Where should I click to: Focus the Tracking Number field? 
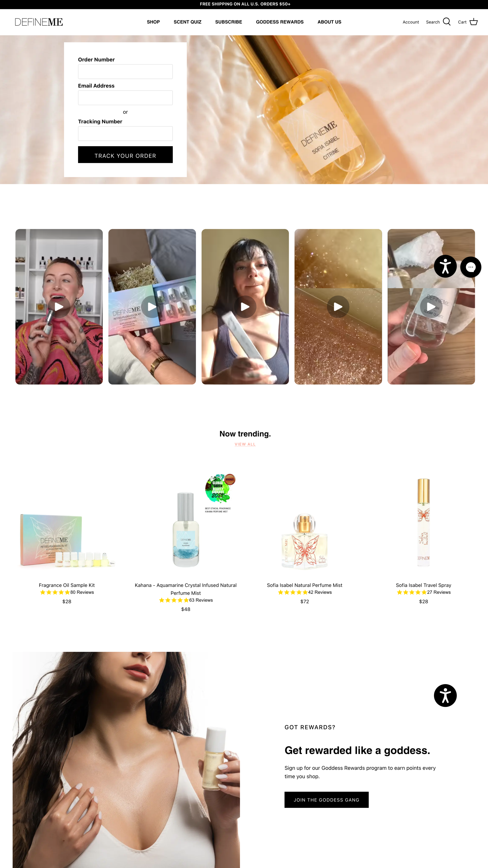point(125,133)
